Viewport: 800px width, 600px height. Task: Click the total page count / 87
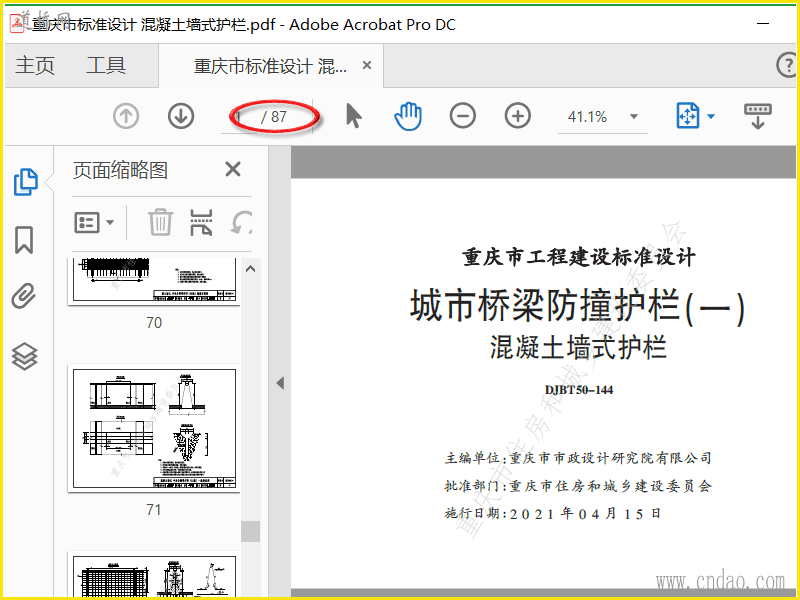tap(274, 117)
